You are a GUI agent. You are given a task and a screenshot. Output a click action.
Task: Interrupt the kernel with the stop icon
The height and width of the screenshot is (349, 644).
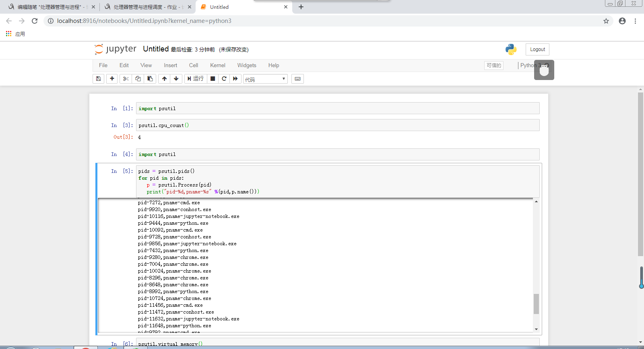(x=213, y=79)
